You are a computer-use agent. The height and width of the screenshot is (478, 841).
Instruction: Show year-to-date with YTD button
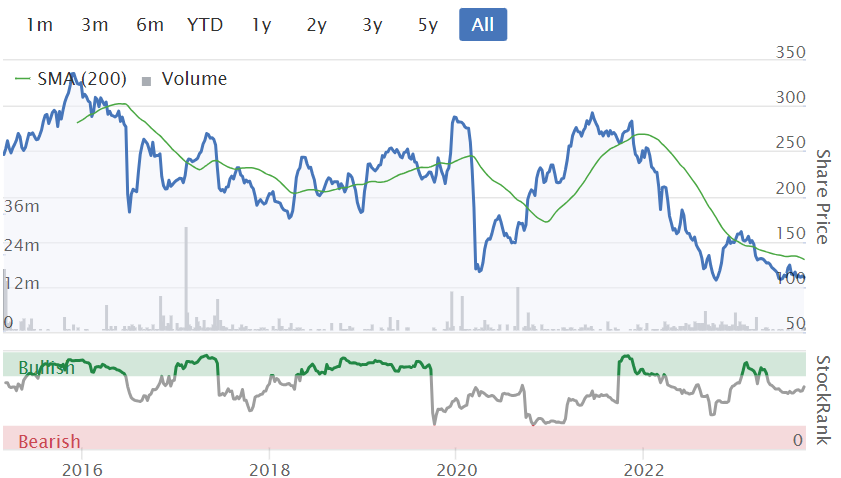(x=205, y=25)
